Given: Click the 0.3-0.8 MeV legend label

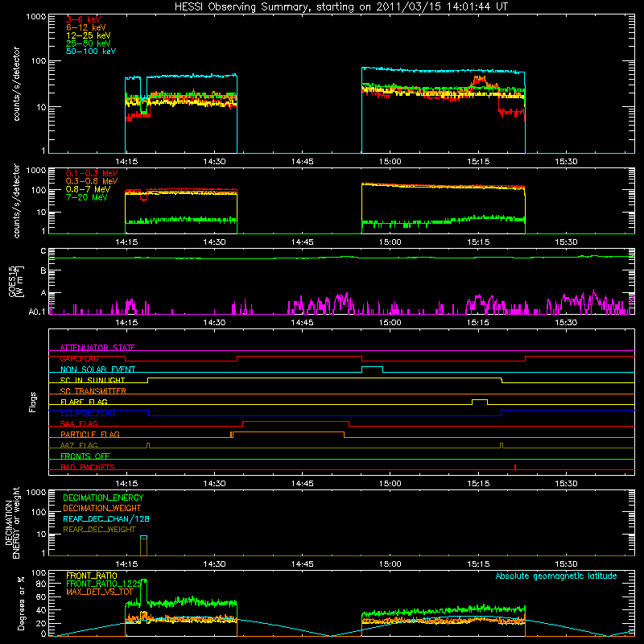Looking at the screenshot, I should [x=92, y=181].
